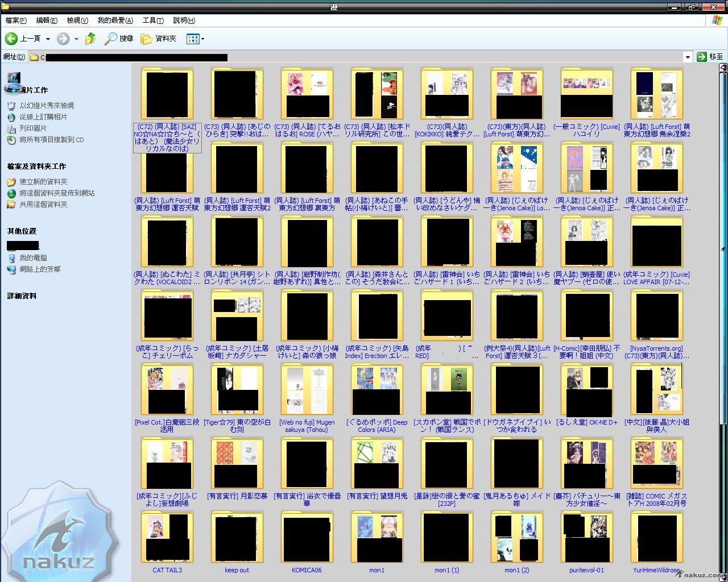The width and height of the screenshot is (728, 582).
Task: Select the KOMICA06 folder
Action: tap(307, 541)
